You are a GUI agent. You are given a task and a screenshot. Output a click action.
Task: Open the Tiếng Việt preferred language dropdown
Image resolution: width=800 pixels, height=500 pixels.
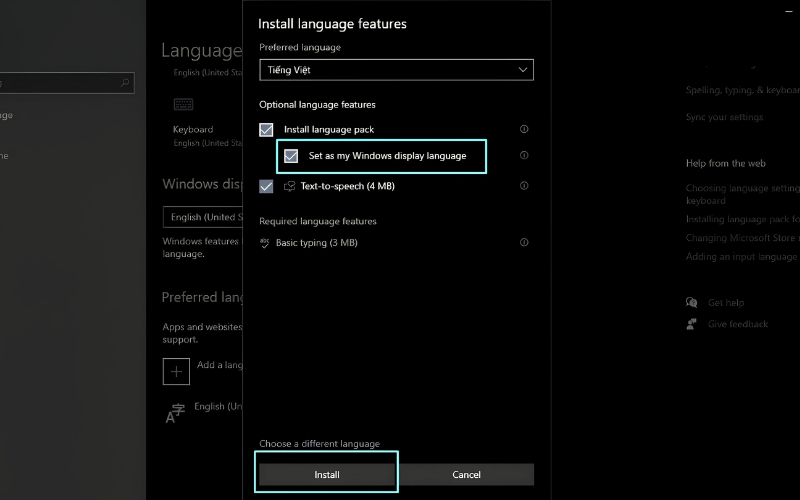[x=396, y=70]
